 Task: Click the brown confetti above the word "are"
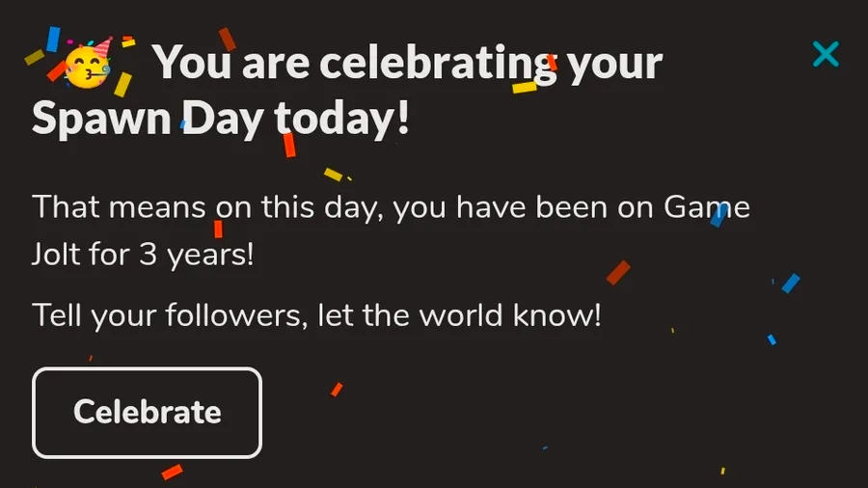coord(228,39)
